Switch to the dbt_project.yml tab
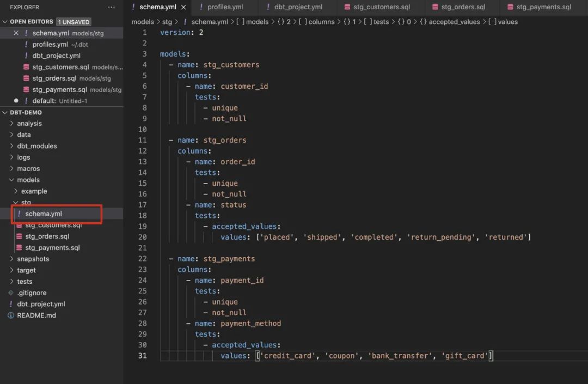 point(298,7)
